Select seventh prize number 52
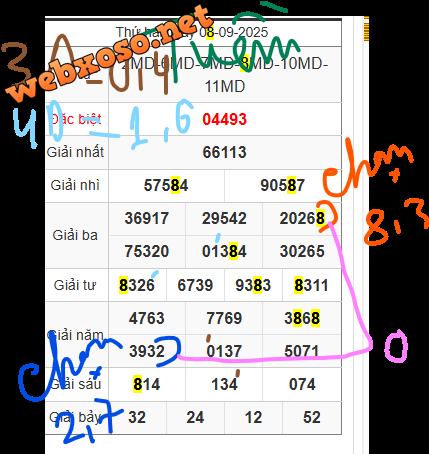The height and width of the screenshot is (454, 429). pyautogui.click(x=311, y=417)
